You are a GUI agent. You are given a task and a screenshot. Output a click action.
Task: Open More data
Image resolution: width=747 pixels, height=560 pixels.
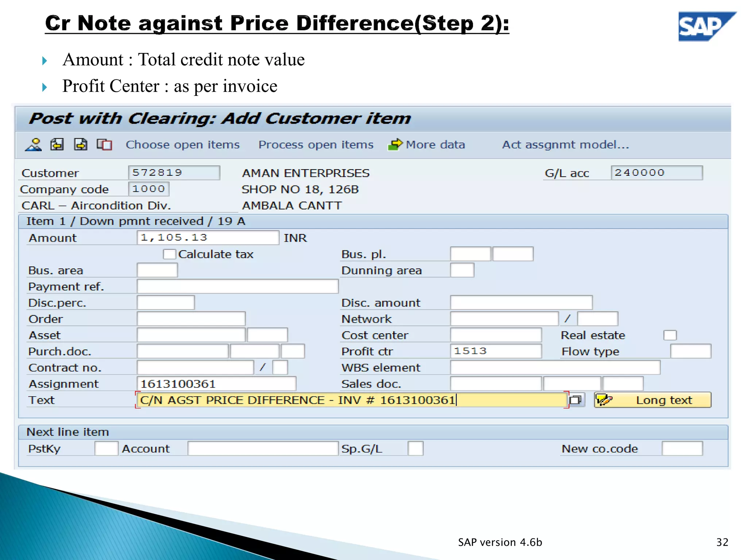[435, 145]
